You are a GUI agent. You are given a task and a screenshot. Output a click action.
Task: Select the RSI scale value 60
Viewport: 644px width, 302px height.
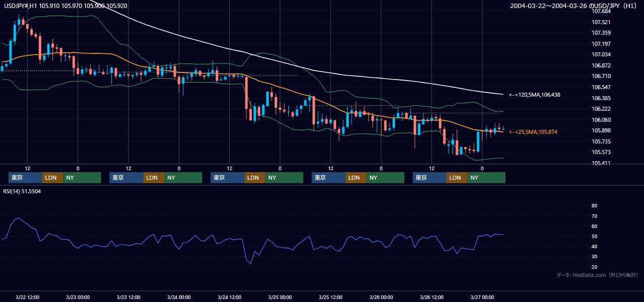(595, 226)
